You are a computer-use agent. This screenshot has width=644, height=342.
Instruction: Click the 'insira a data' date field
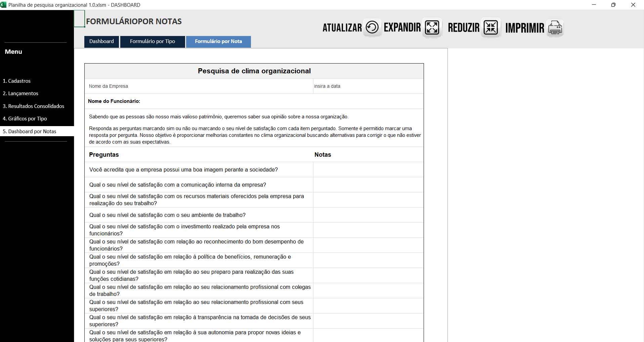368,86
